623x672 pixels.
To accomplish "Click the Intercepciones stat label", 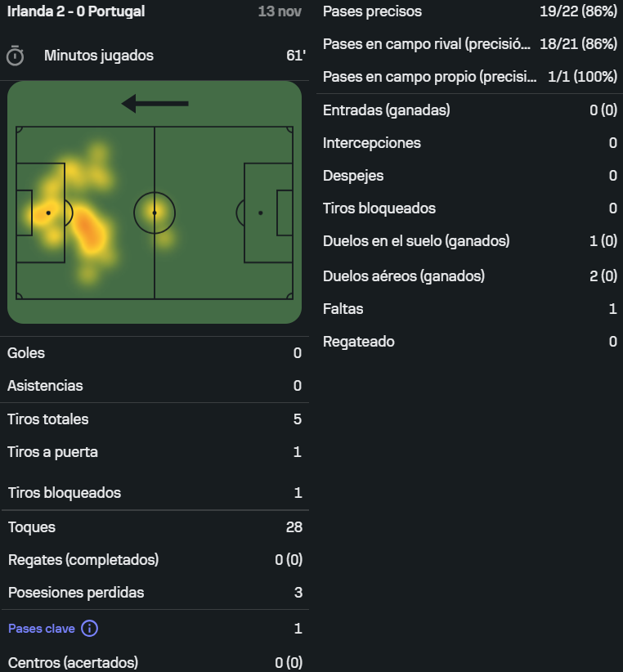I will point(372,143).
